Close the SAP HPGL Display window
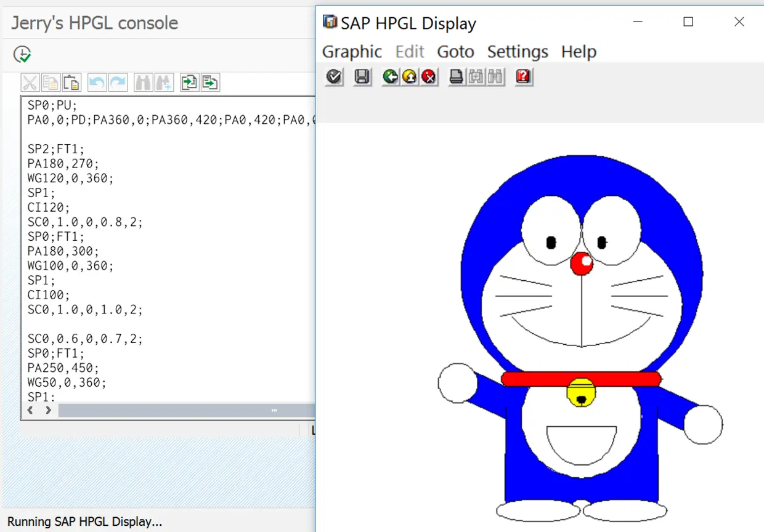 [739, 22]
